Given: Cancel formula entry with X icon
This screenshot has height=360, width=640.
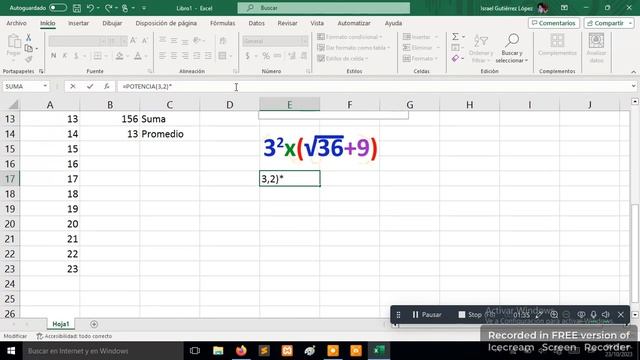Looking at the screenshot, I should [73, 86].
